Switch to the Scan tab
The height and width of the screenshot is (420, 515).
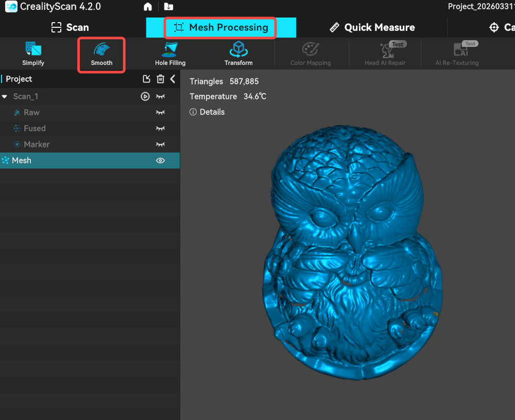(70, 27)
